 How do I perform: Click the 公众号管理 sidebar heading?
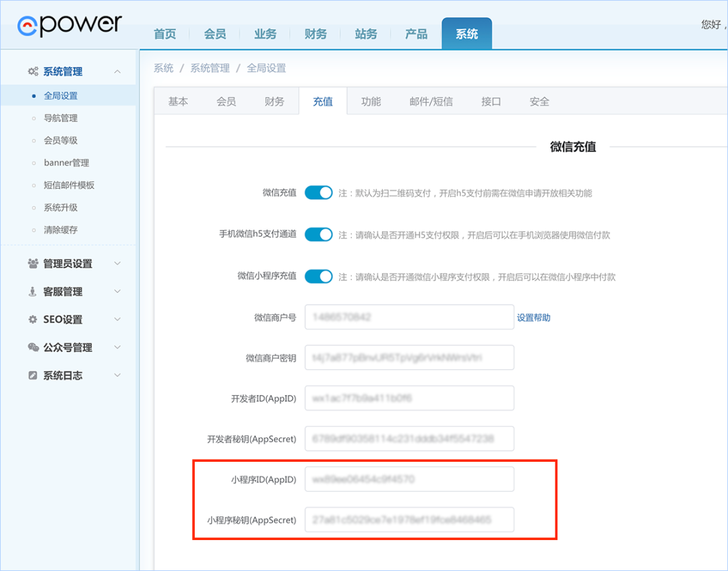pos(68,347)
